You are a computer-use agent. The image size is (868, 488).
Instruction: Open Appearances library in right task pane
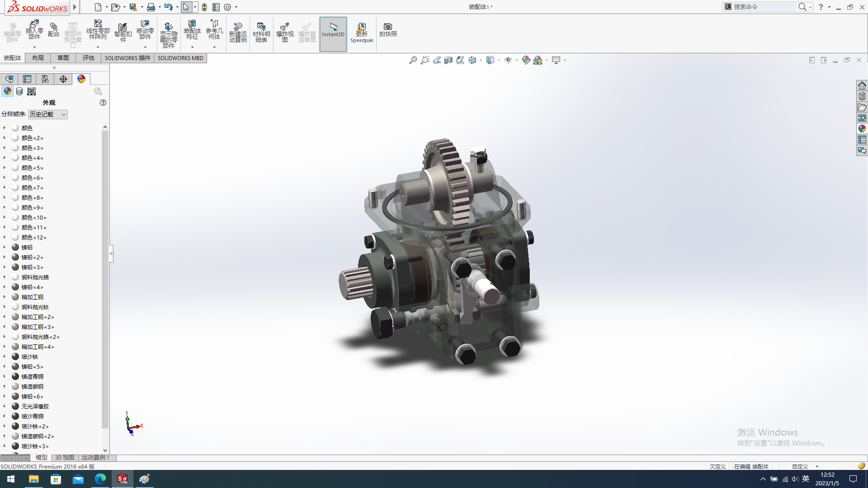tap(862, 129)
